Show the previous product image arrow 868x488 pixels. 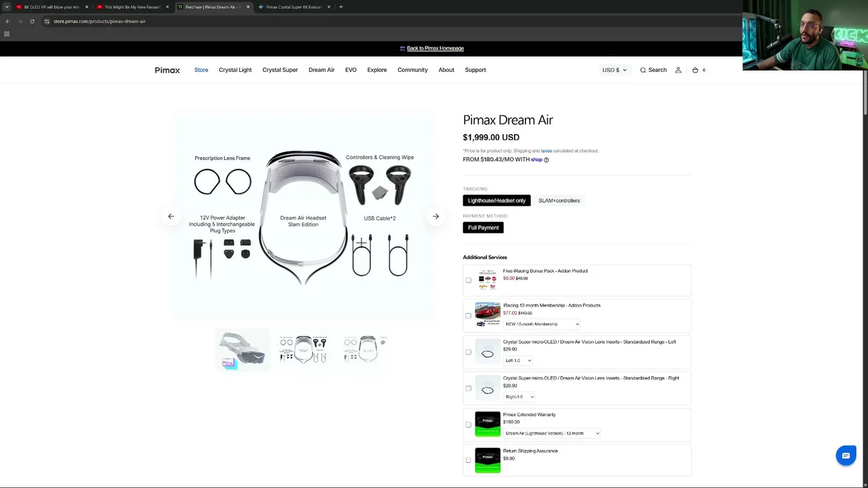(171, 216)
